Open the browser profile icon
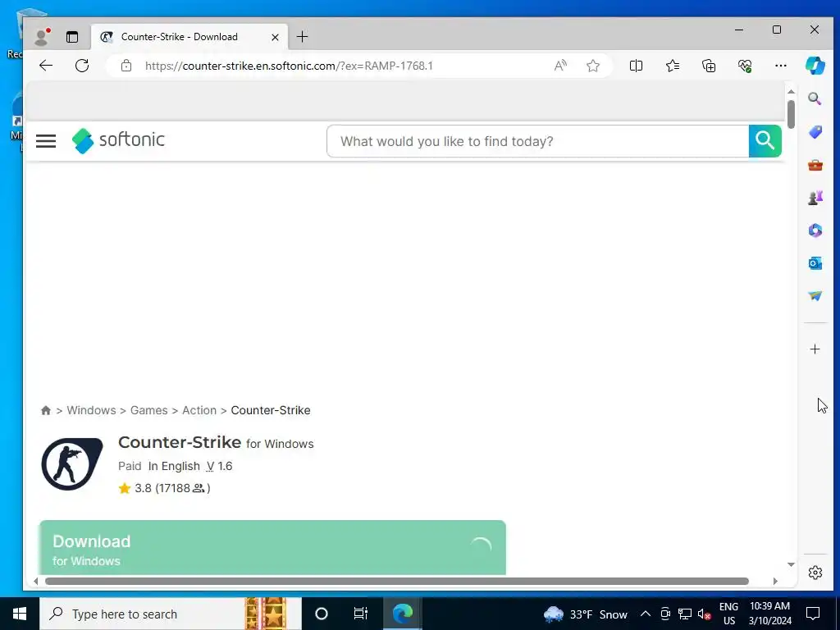 coord(41,36)
